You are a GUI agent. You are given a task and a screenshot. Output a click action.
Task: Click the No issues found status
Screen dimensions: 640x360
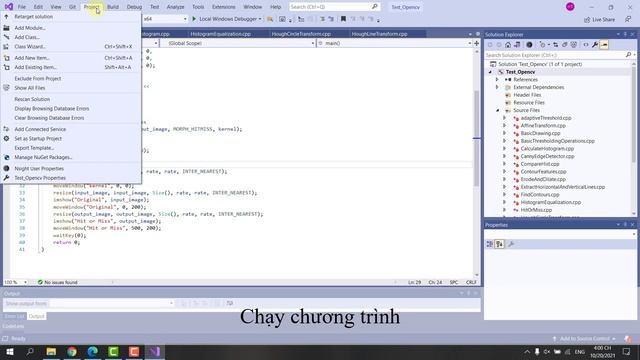coord(57,282)
